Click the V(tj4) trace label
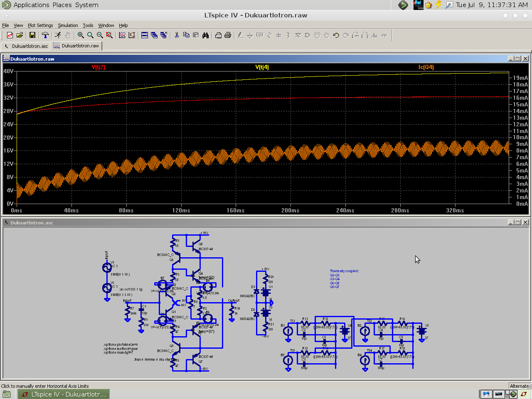 tap(262, 67)
